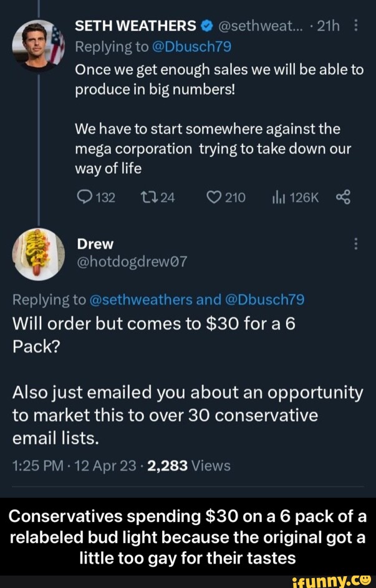Image resolution: width=376 pixels, height=588 pixels.
Task: Open the three-dot menu on Drew's reply
Action: 356,244
